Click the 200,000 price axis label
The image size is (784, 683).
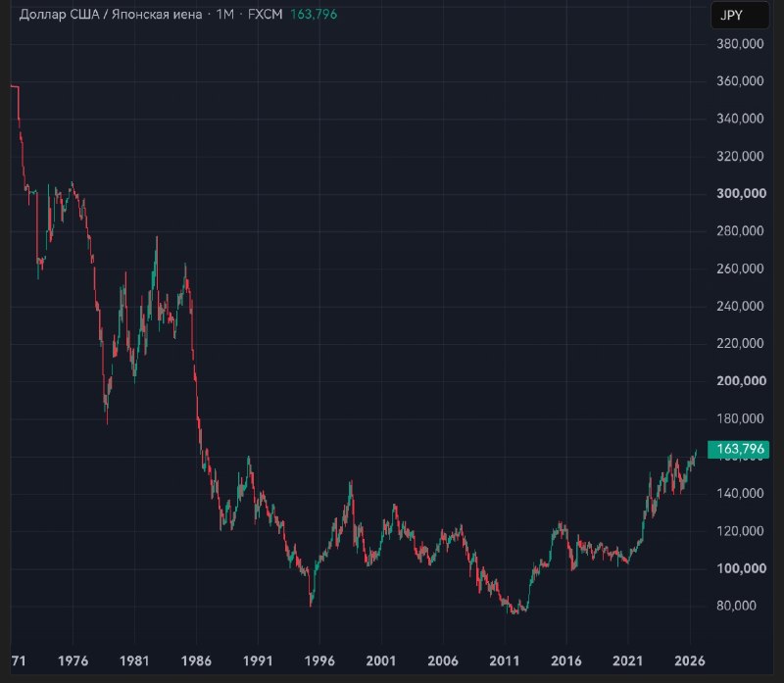(x=741, y=381)
